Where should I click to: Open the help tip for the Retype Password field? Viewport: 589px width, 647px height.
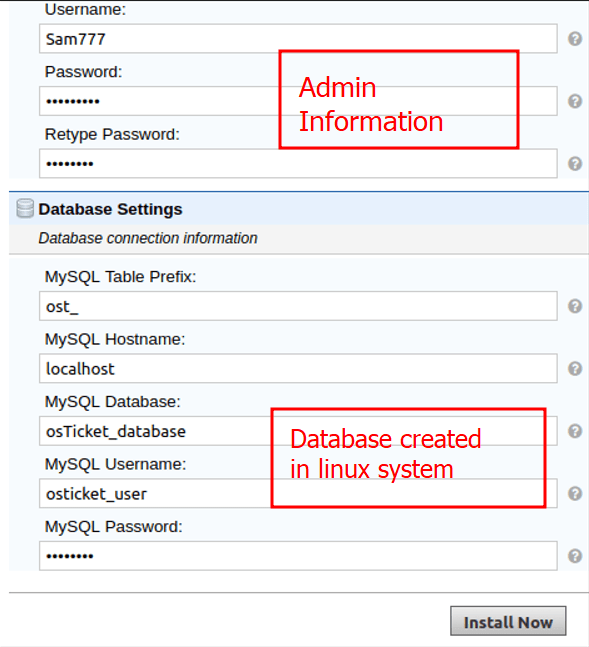click(575, 163)
